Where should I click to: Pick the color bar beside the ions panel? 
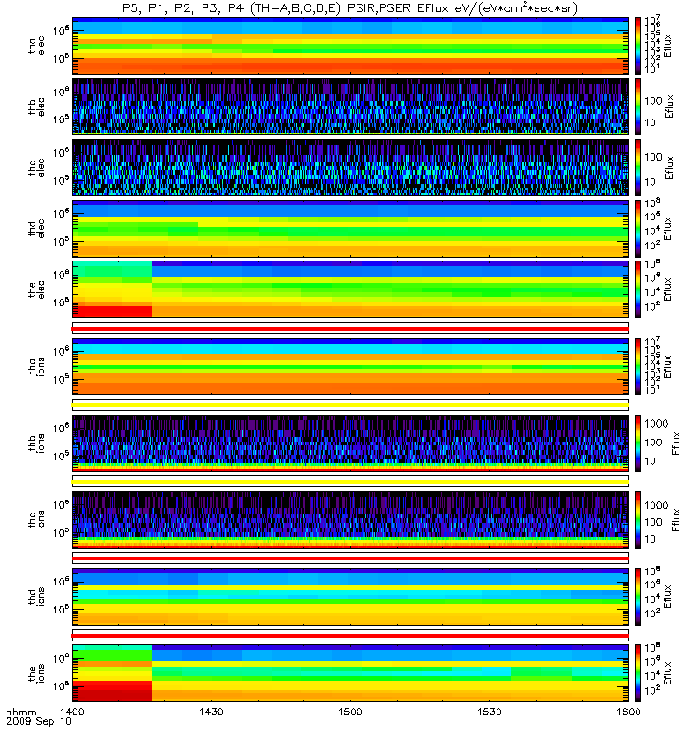pos(637,673)
